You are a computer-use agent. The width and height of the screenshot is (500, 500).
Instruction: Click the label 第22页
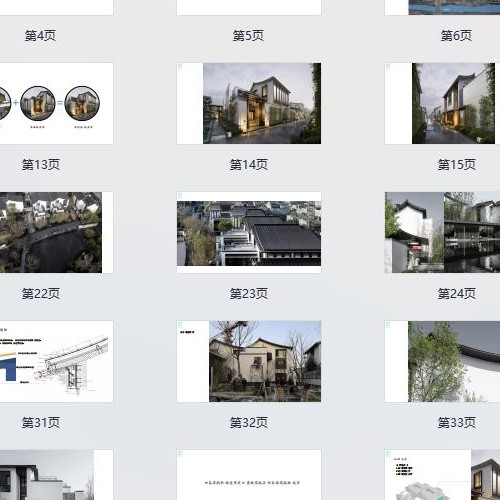41,294
